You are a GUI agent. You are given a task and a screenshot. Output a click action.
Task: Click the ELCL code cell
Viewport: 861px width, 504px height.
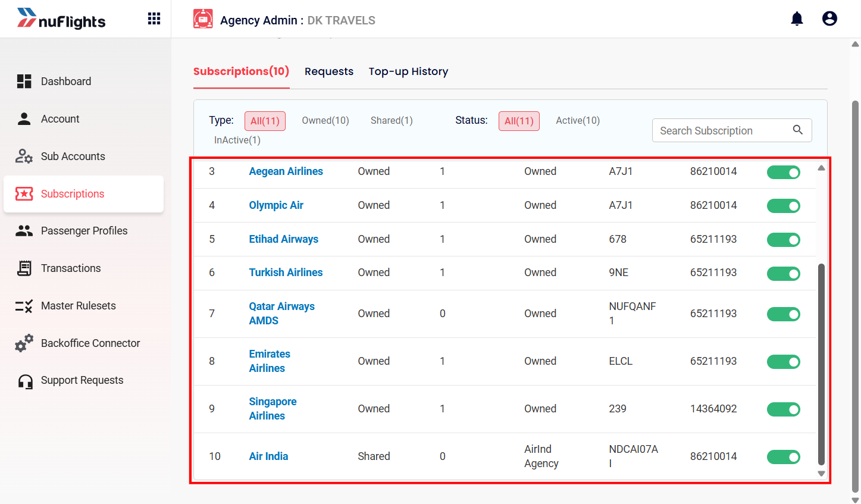click(x=621, y=361)
